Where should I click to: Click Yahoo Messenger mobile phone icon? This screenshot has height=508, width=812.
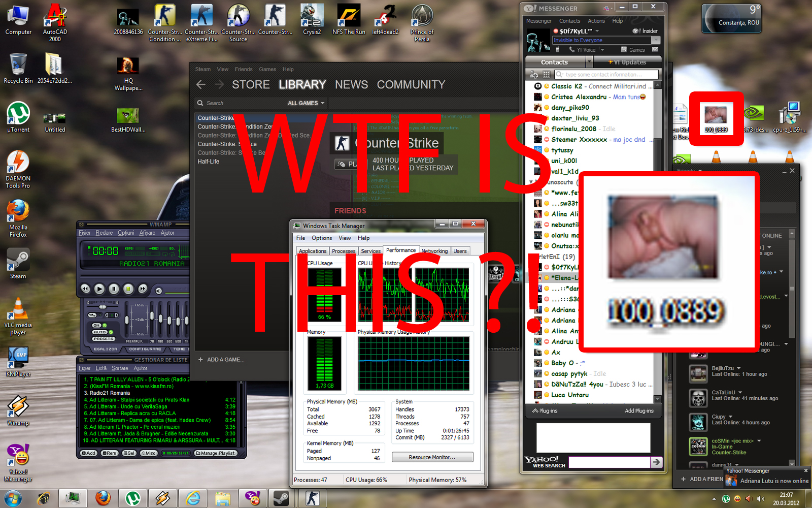[x=557, y=50]
